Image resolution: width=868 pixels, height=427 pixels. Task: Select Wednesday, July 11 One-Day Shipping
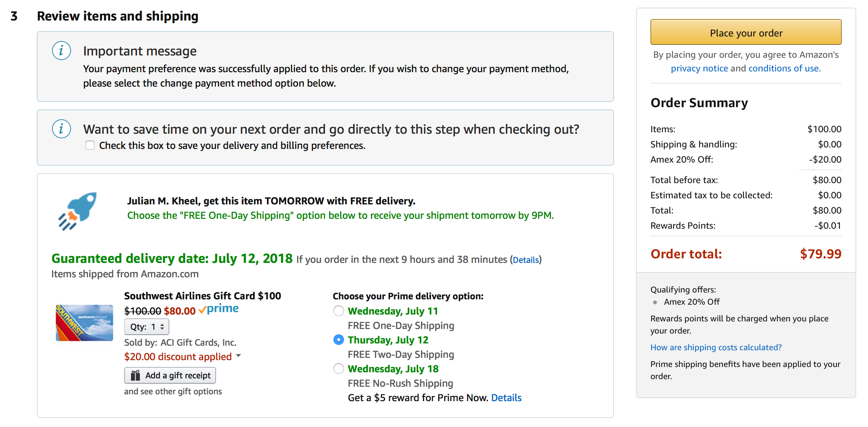click(338, 311)
